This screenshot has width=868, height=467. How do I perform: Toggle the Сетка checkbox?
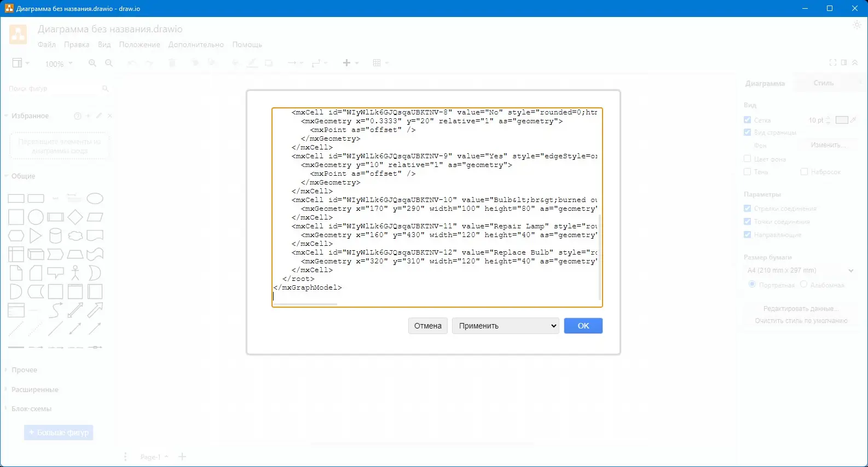point(748,120)
